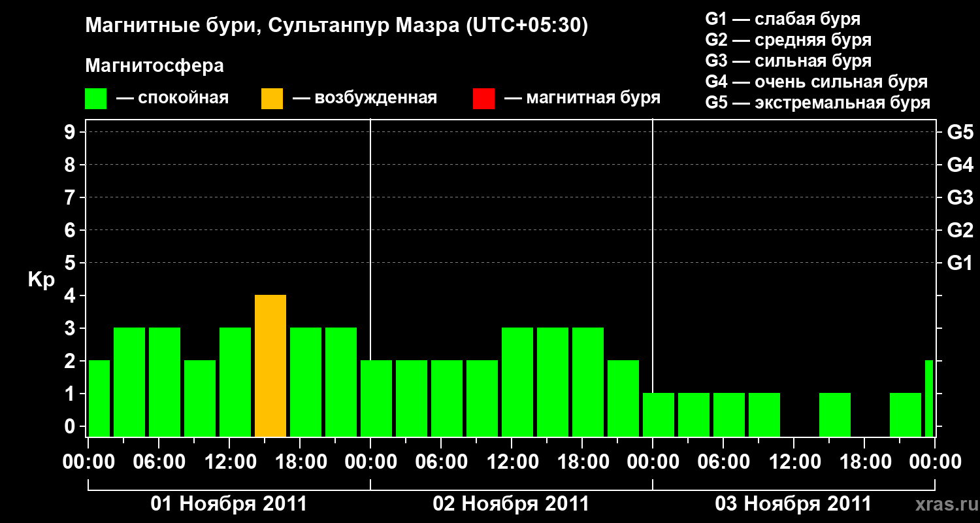Click the green 'спокойная' legend swatch
The width and height of the screenshot is (980, 523).
96,99
